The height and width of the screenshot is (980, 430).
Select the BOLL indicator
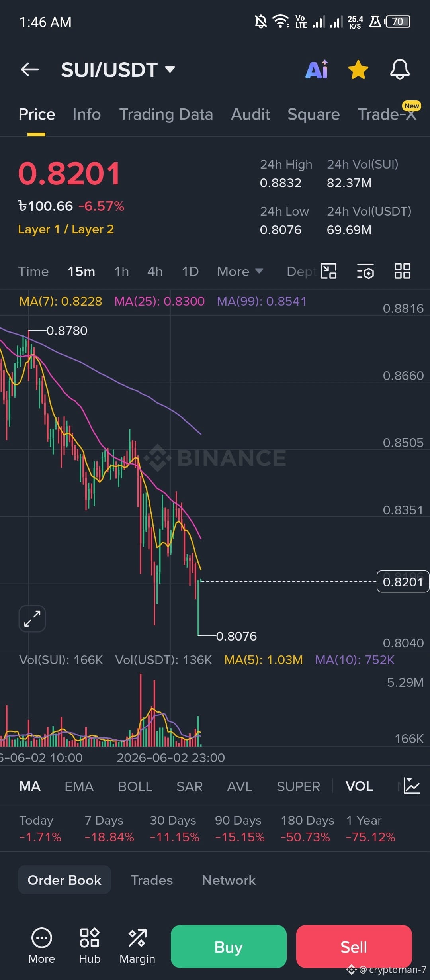135,786
